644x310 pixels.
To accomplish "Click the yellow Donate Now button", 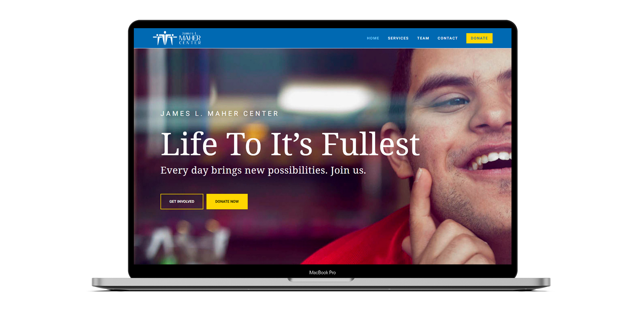I will pyautogui.click(x=227, y=201).
